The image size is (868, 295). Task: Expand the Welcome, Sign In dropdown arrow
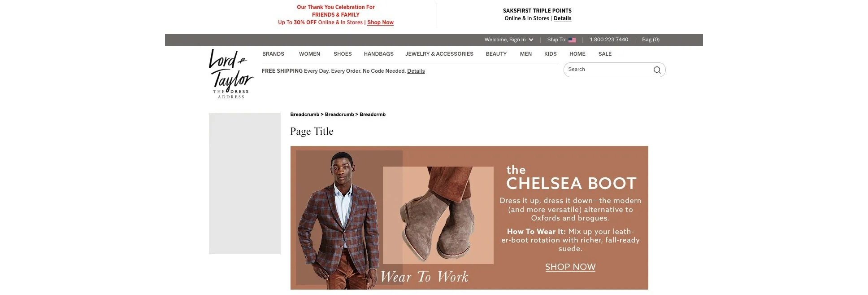click(531, 40)
